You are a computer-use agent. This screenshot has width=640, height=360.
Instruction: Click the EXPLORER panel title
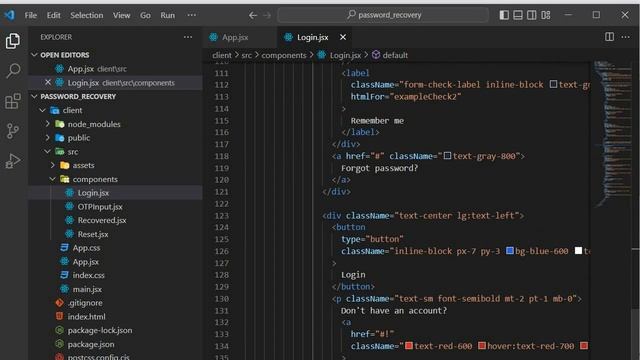56,37
